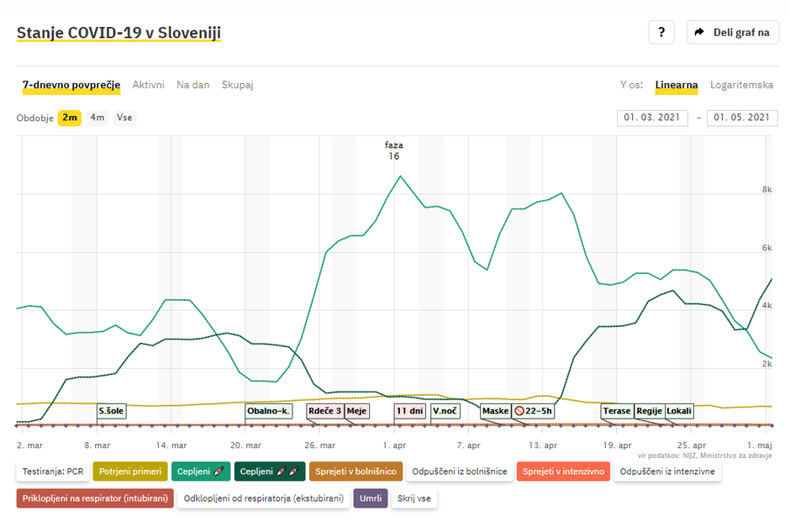Open the Terase event marker
Viewport: 790px width, 532px height.
click(x=616, y=411)
